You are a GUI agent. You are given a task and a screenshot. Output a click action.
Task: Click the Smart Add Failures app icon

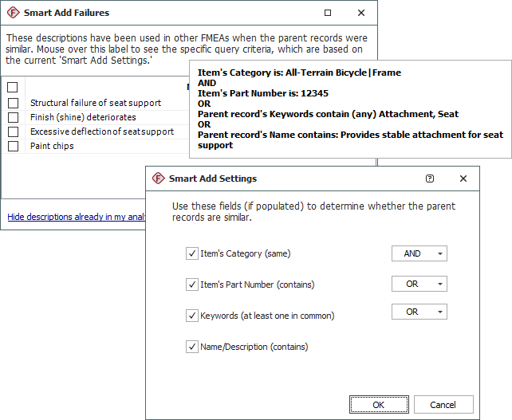tap(12, 13)
